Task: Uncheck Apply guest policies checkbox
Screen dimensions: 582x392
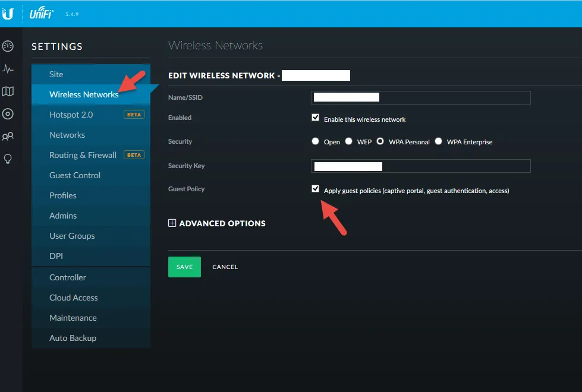Action: click(x=316, y=189)
